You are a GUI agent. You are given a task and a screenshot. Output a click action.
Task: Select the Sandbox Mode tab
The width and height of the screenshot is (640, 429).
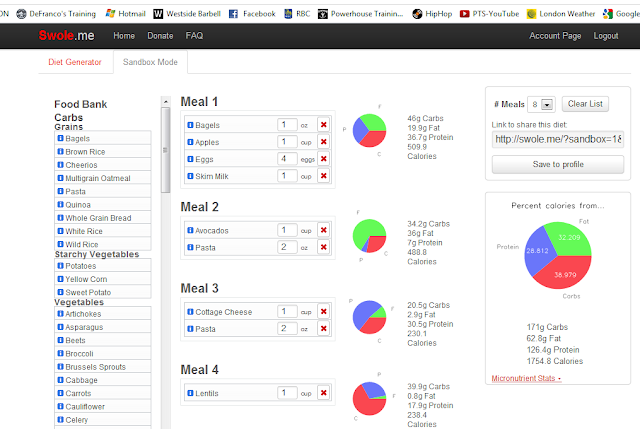pos(150,62)
